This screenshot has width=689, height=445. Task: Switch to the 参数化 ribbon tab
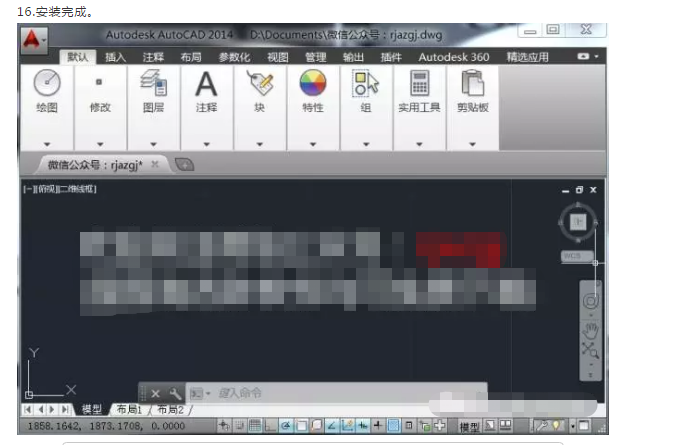tap(234, 57)
